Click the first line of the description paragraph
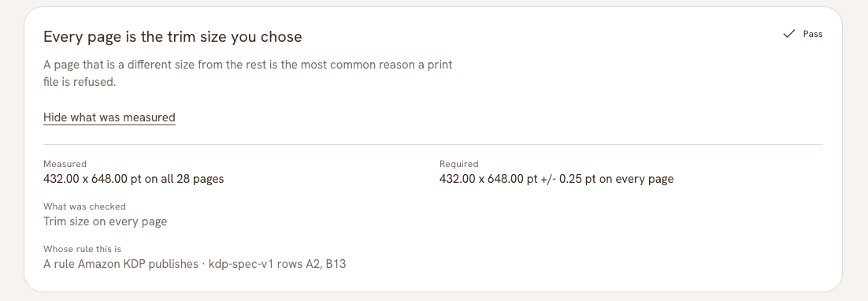This screenshot has width=868, height=301. (x=248, y=65)
